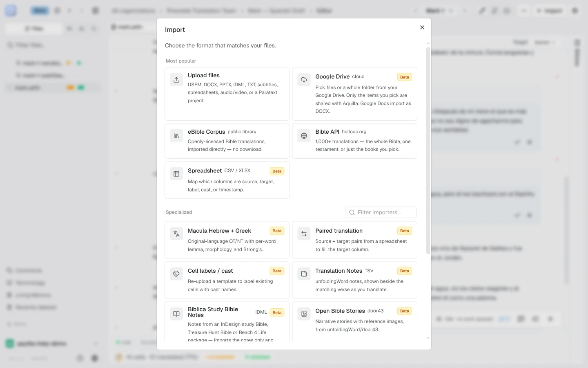Close the Import dialog

tap(422, 27)
